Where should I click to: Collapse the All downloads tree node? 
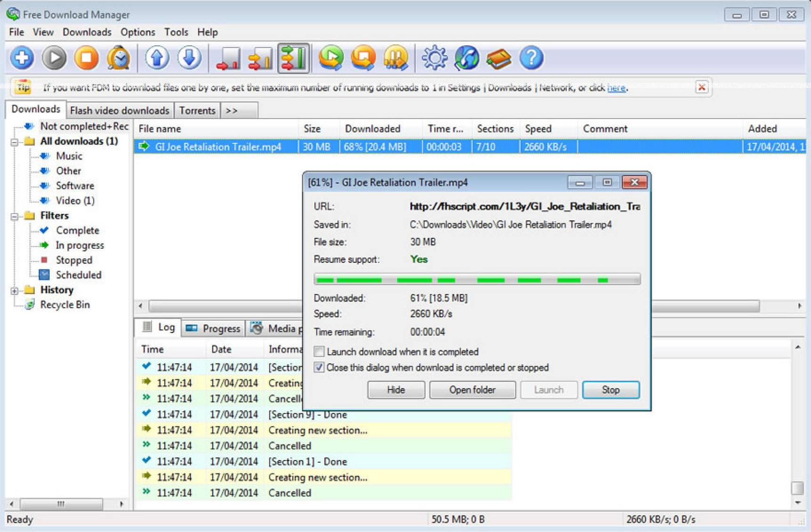tap(15, 142)
